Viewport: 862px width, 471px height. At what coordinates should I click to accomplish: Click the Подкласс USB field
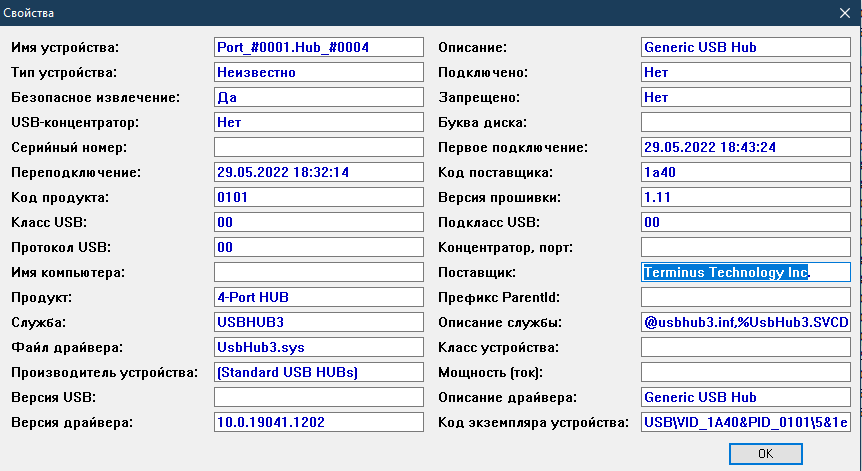click(746, 222)
